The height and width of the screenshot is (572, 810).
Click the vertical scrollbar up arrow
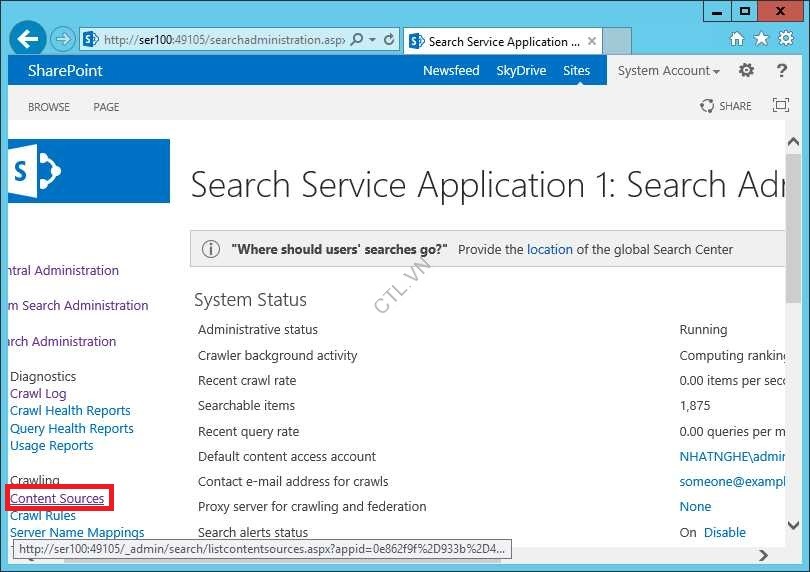point(793,141)
